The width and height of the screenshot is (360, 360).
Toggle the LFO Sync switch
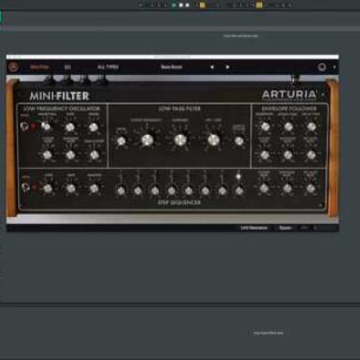pyautogui.click(x=24, y=126)
